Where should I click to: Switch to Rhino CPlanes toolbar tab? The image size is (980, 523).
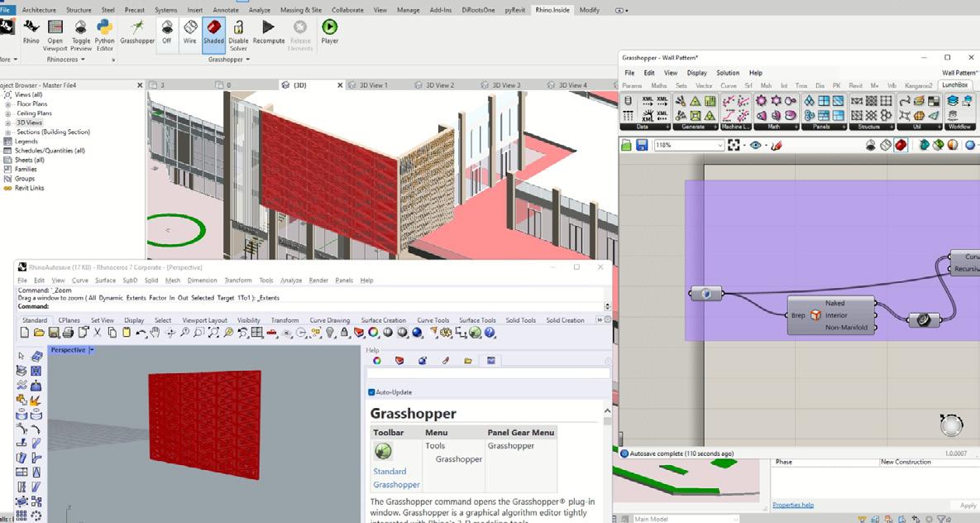pyautogui.click(x=69, y=320)
